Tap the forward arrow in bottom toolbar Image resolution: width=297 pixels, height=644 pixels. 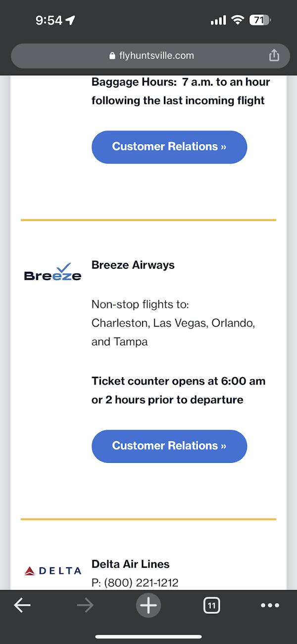(85, 605)
